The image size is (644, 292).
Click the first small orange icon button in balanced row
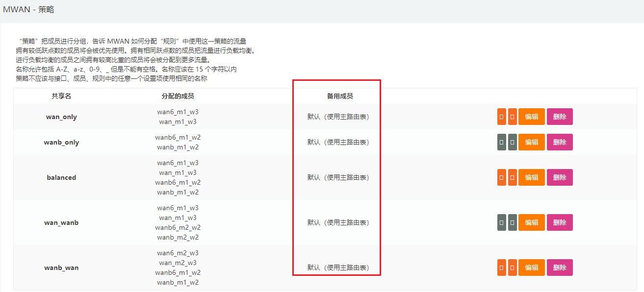(501, 177)
